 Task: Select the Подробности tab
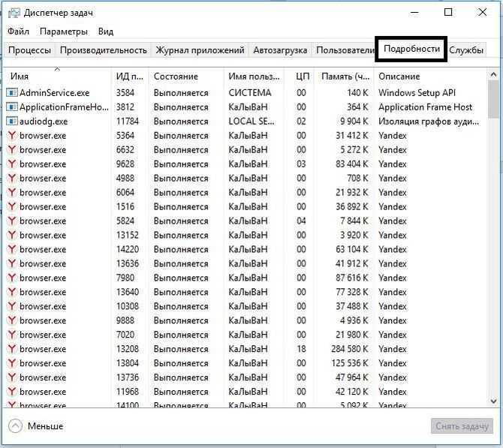point(411,49)
